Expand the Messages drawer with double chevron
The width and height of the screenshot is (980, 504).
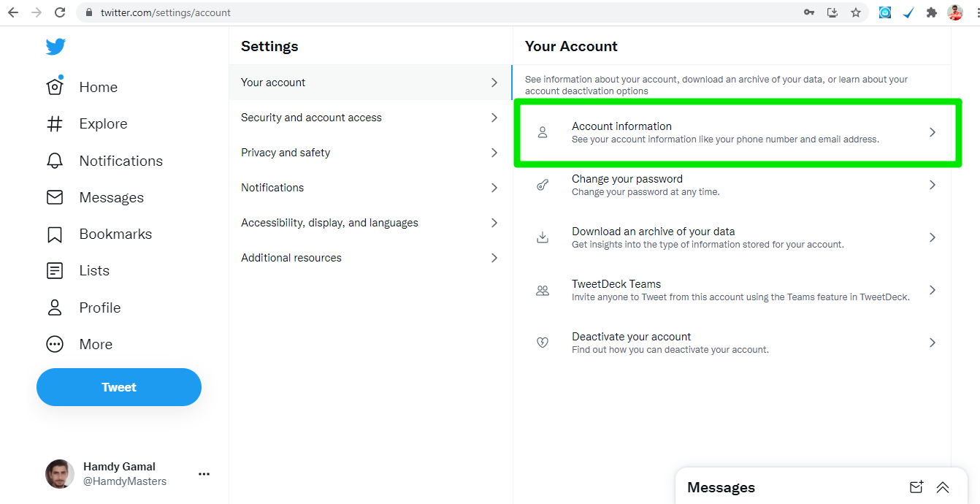pos(943,487)
